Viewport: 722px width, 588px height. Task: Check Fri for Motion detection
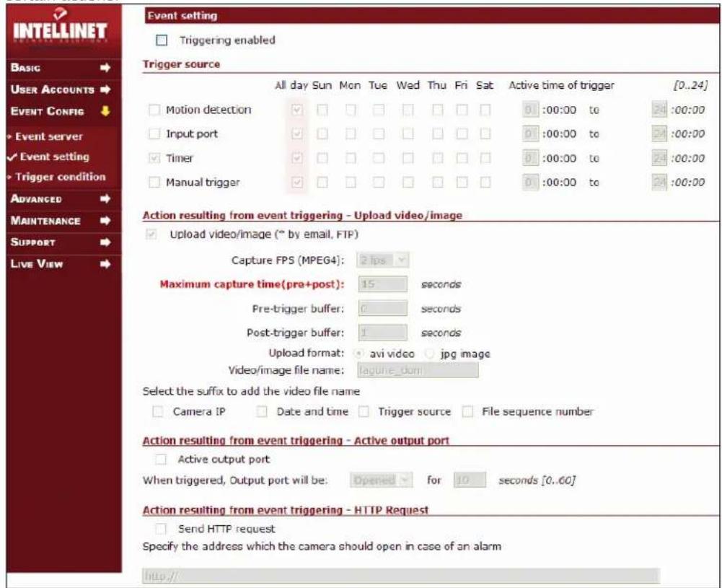[x=462, y=110]
